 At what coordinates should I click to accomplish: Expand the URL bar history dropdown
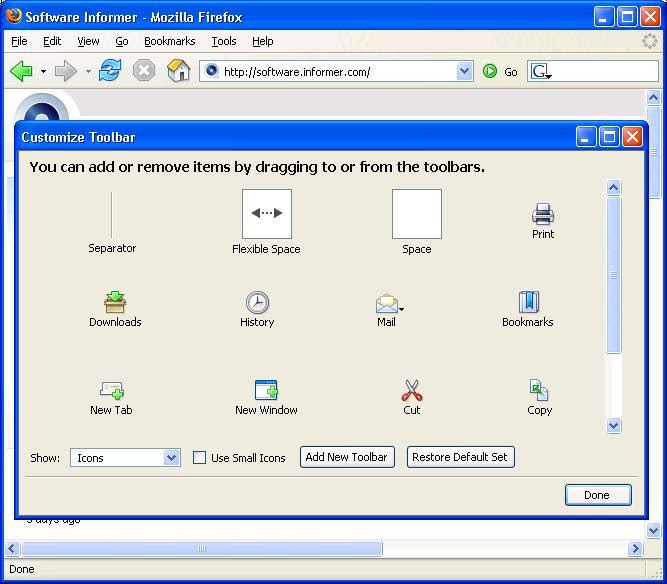click(464, 71)
